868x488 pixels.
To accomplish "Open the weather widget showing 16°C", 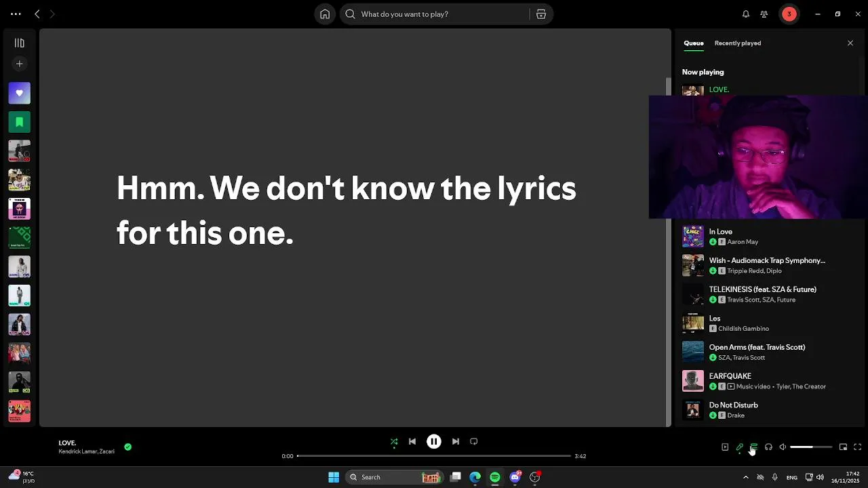I will [x=20, y=476].
